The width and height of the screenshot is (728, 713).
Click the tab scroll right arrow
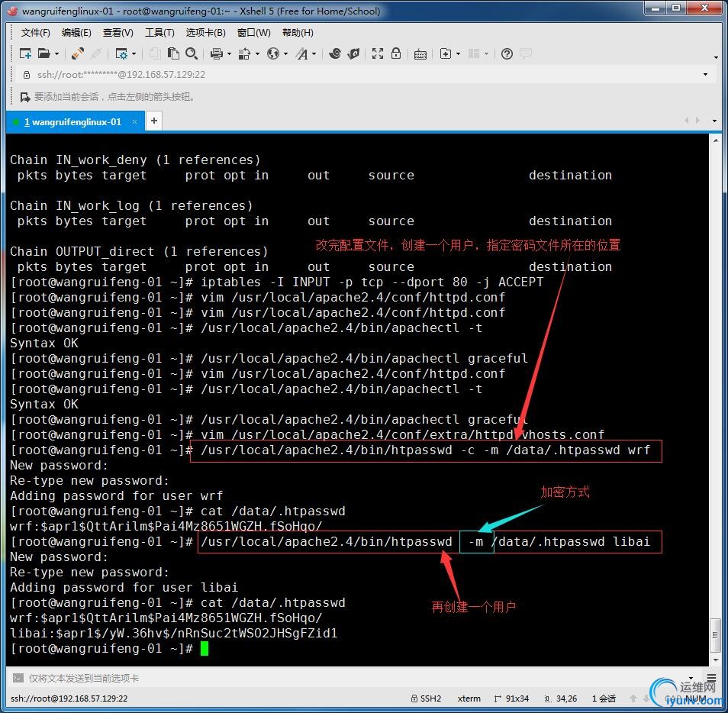[697, 121]
